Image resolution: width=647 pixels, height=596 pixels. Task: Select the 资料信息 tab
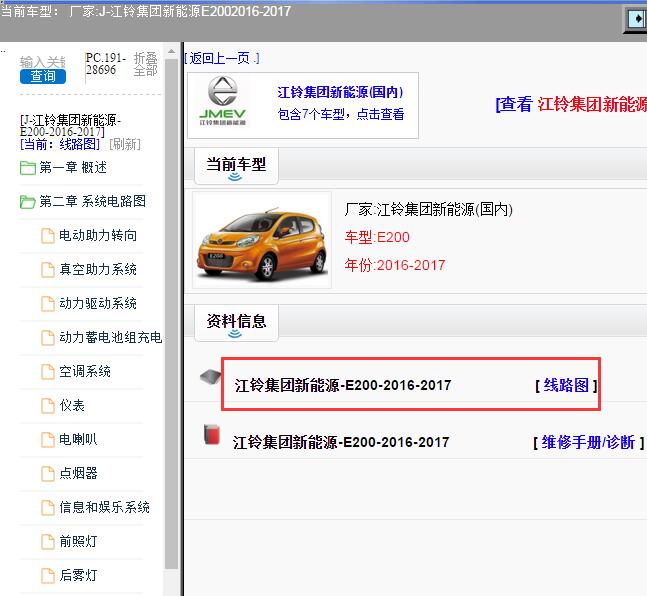click(236, 323)
